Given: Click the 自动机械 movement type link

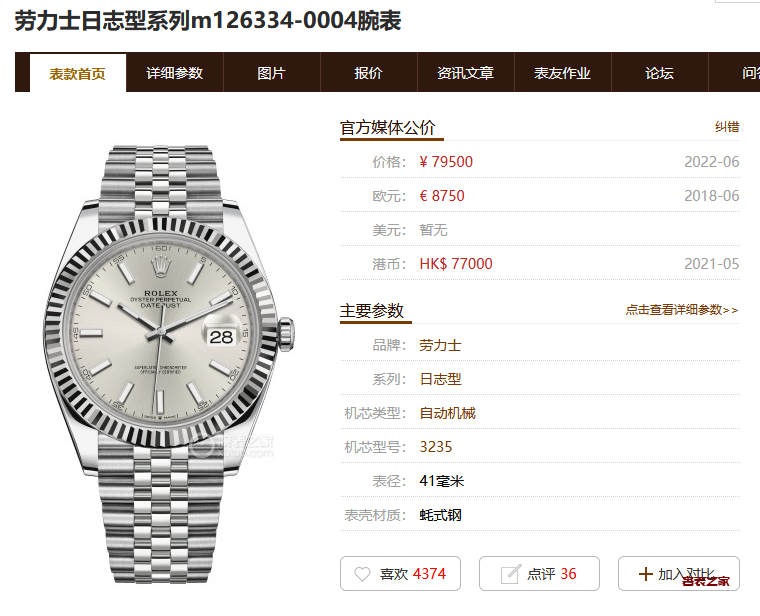Looking at the screenshot, I should pyautogui.click(x=447, y=413).
